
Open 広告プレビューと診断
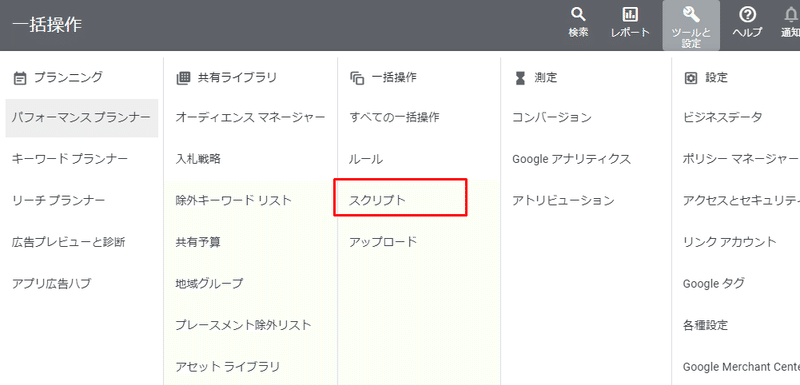click(68, 242)
